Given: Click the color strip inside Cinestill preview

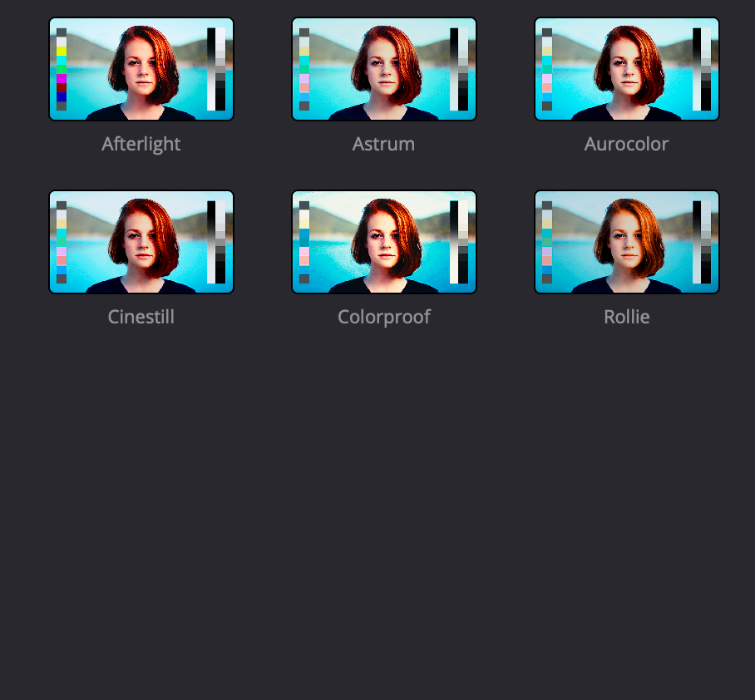Looking at the screenshot, I should 62,241.
